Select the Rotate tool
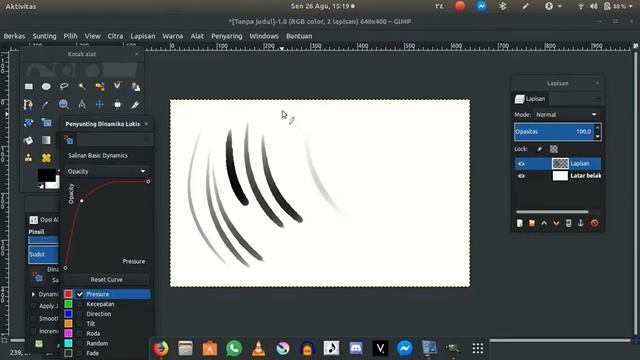Viewport: 640px width, 360px height. coord(29,122)
